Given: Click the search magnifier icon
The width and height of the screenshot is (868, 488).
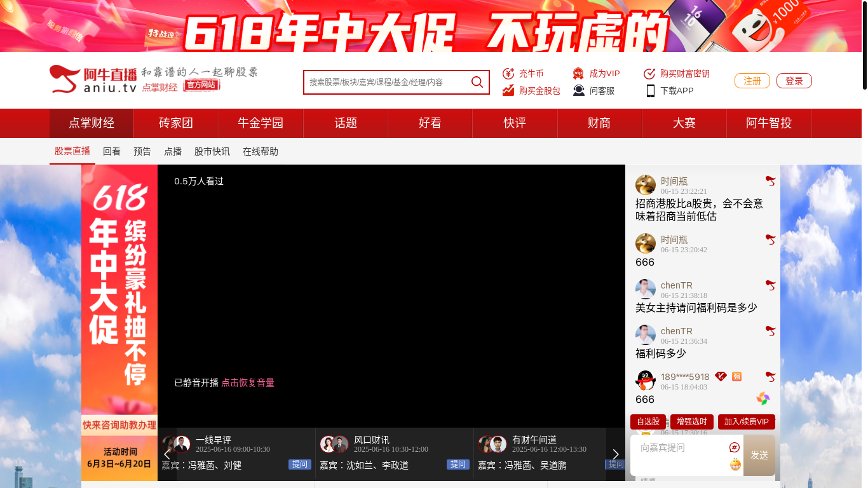Looking at the screenshot, I should point(477,82).
